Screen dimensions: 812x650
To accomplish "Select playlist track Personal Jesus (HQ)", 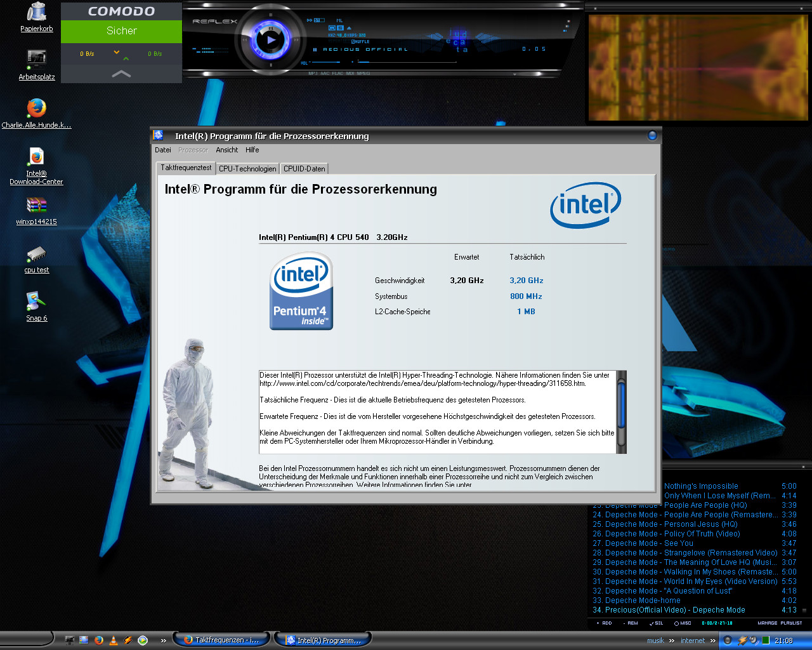I will point(694,524).
